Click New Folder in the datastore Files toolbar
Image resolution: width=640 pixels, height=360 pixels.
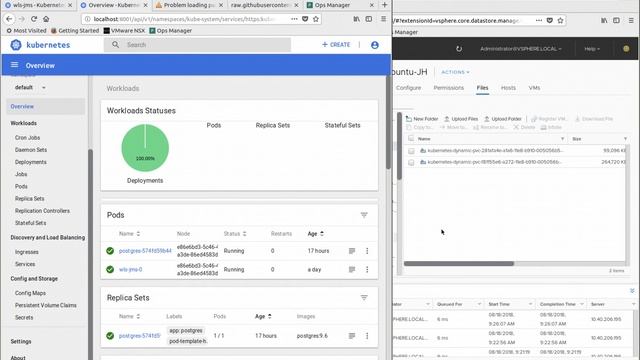[422, 119]
